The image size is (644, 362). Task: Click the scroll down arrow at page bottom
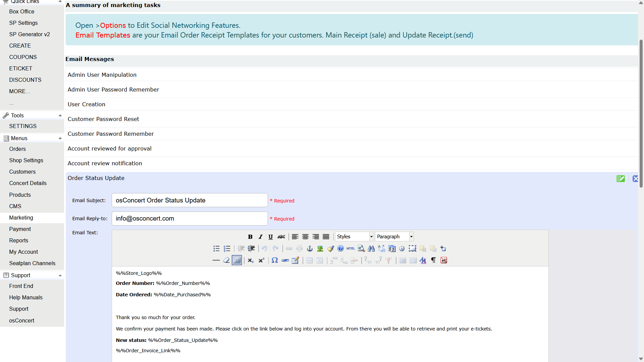click(x=641, y=359)
